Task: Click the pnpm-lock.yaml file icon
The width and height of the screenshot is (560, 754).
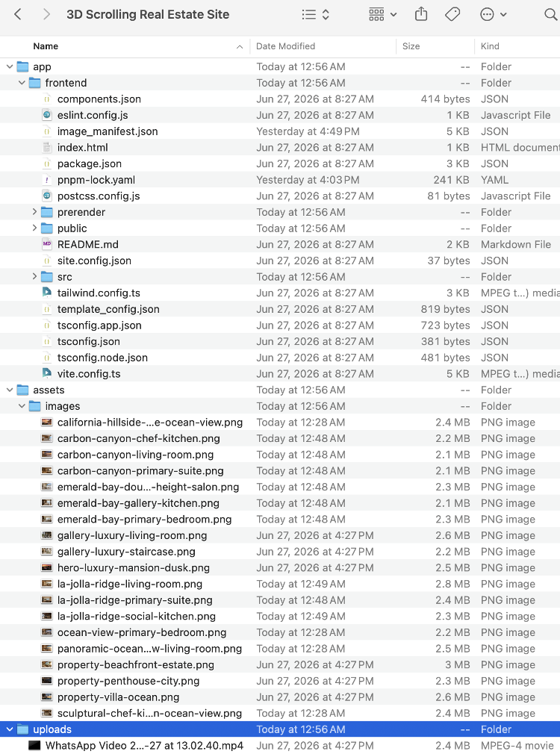Action: [x=46, y=180]
